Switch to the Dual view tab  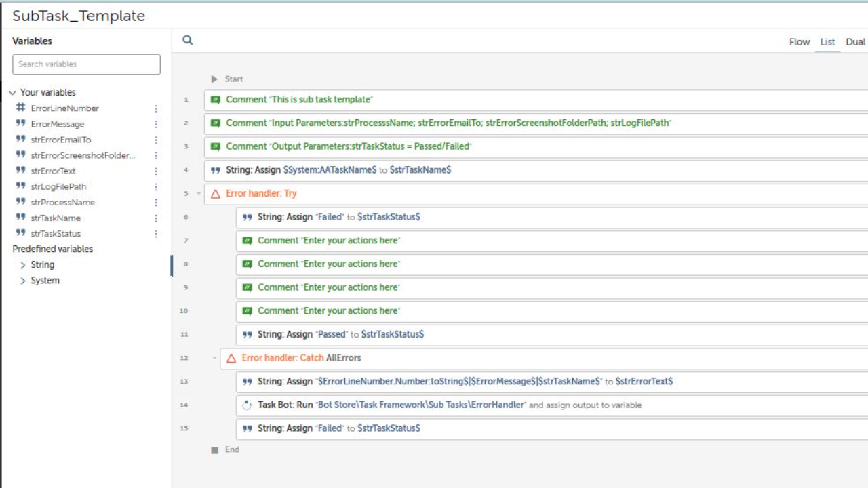coord(855,42)
